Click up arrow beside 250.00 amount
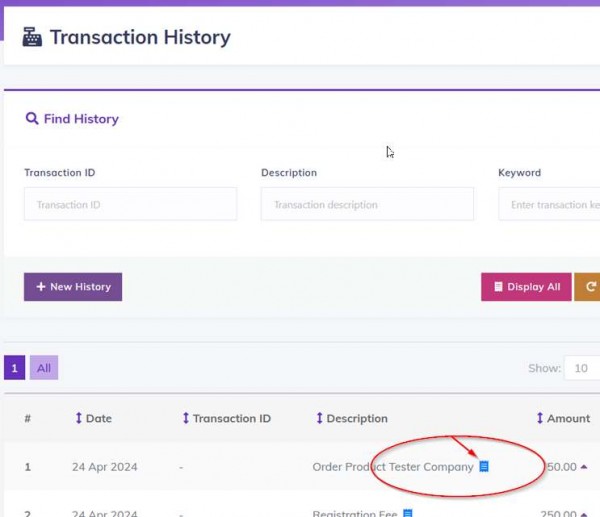This screenshot has width=600, height=517. 584,514
